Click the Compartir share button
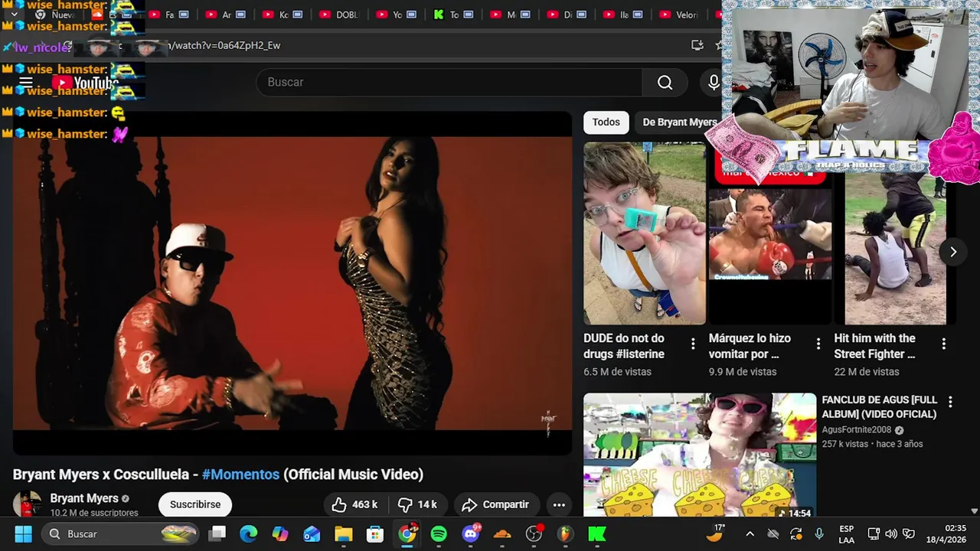 pyautogui.click(x=495, y=504)
